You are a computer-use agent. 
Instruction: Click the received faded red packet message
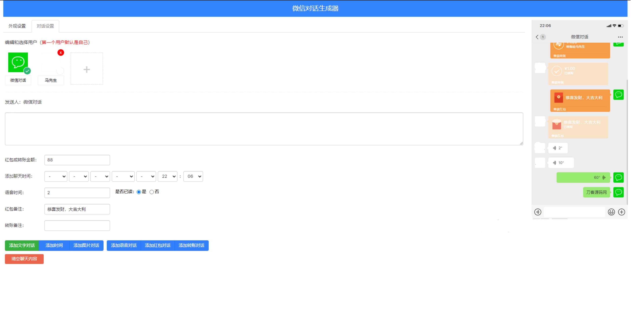click(x=578, y=127)
